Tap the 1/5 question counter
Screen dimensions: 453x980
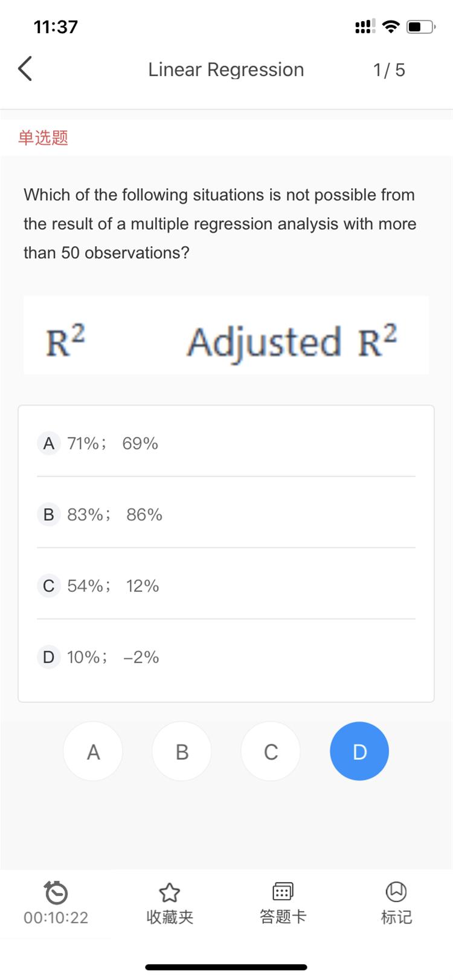pos(389,70)
